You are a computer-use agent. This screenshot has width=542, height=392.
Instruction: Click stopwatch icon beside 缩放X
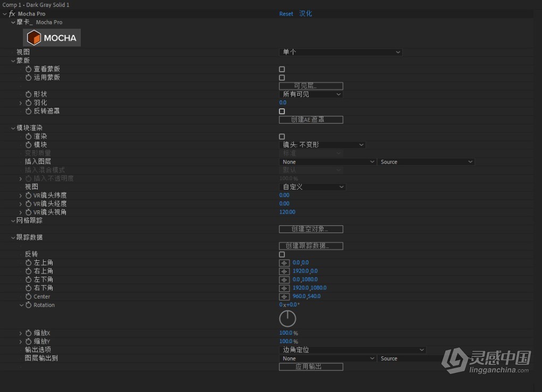tap(28, 333)
